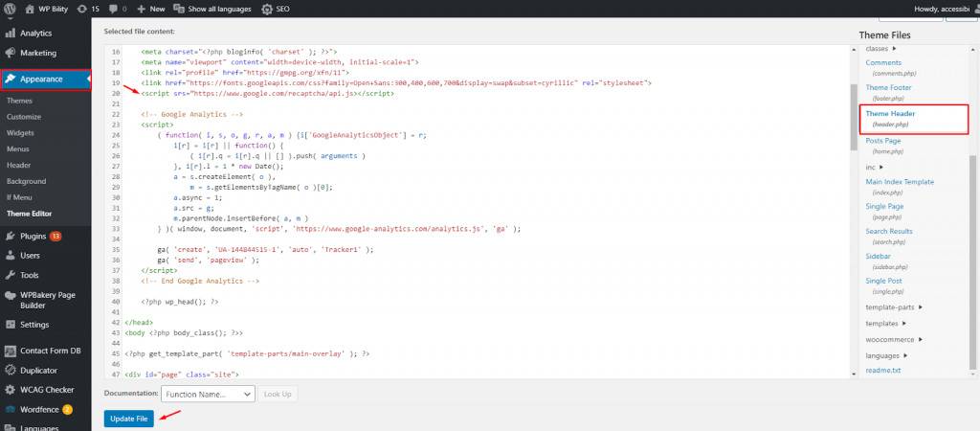This screenshot has height=431, width=980.
Task: Expand the template-parts folder
Action: (922, 307)
